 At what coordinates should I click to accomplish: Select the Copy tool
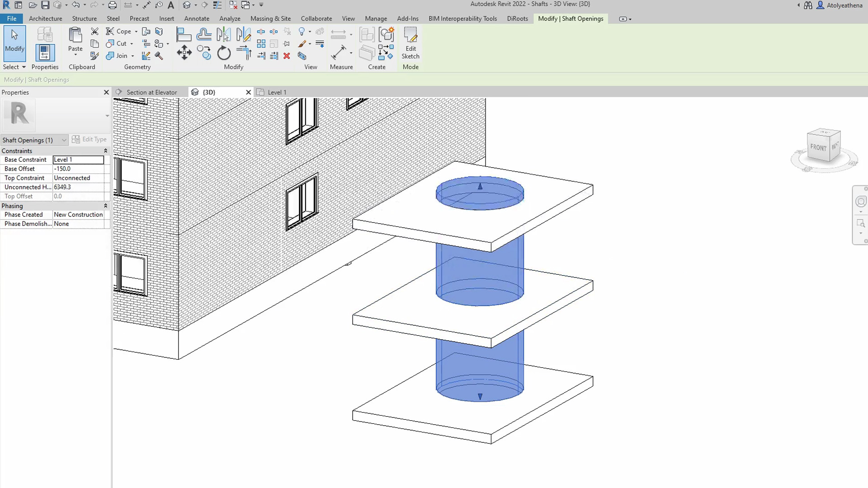pos(204,53)
